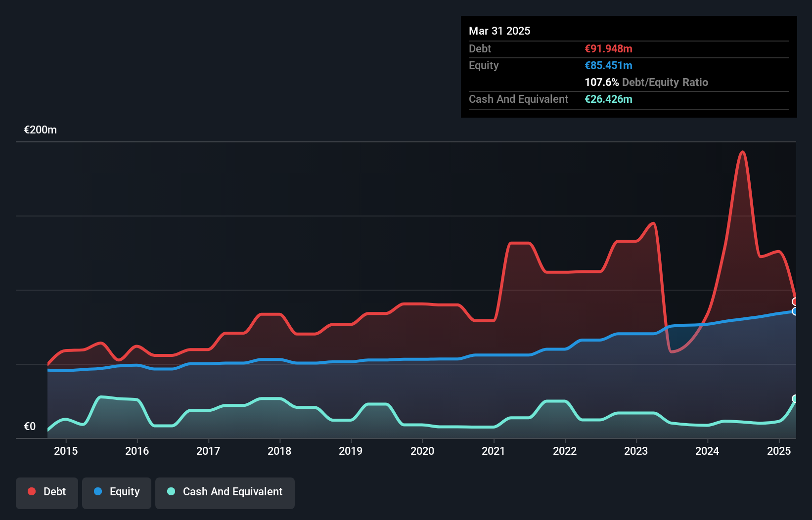The width and height of the screenshot is (812, 520).
Task: Click the €200m y-axis label
Action: click(41, 130)
